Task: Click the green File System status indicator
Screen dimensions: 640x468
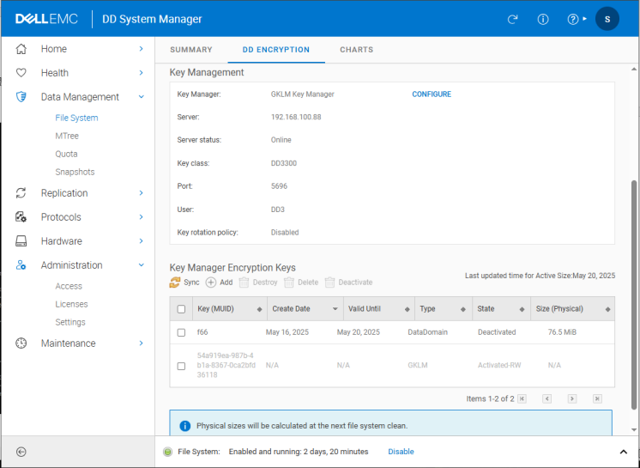Action: pyautogui.click(x=168, y=452)
